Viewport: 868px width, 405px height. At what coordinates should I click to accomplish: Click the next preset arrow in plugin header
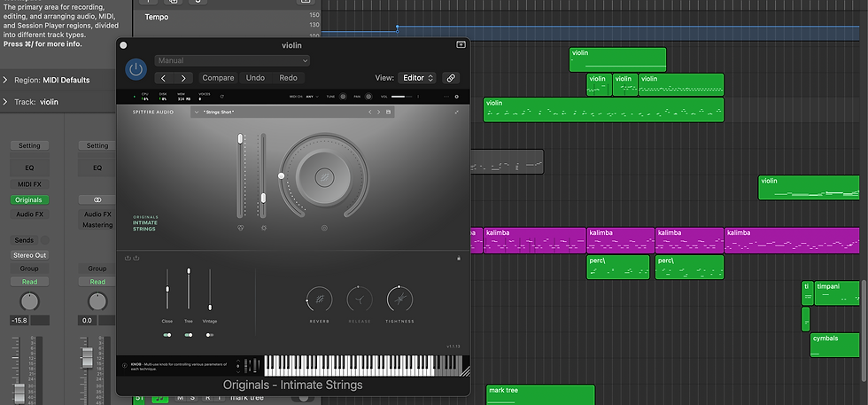(183, 78)
